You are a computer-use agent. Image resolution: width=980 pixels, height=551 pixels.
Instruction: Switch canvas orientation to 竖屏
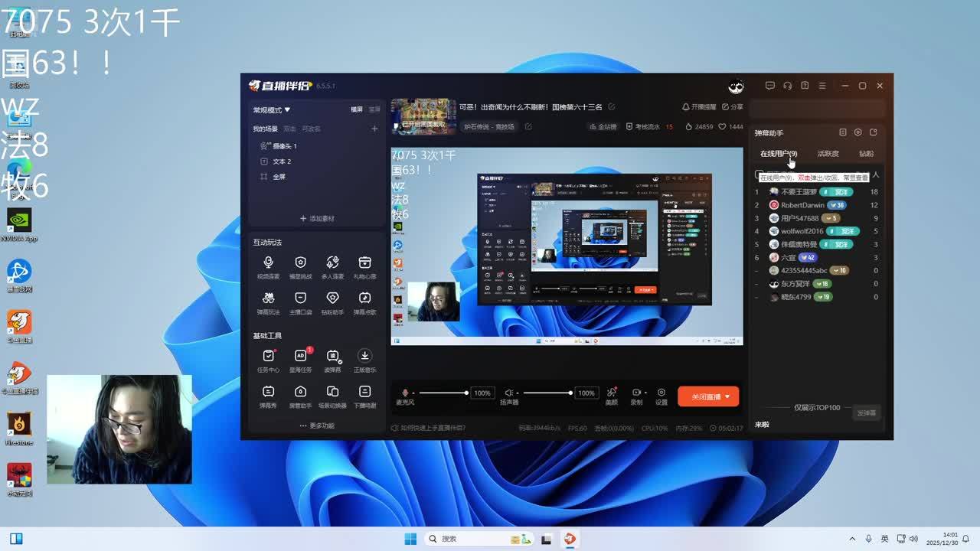pyautogui.click(x=374, y=109)
